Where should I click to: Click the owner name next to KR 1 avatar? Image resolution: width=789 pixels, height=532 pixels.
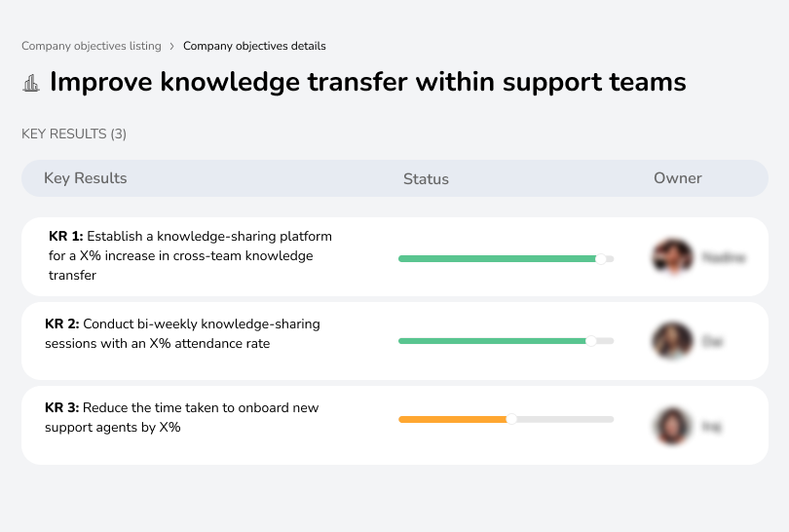[x=724, y=258]
